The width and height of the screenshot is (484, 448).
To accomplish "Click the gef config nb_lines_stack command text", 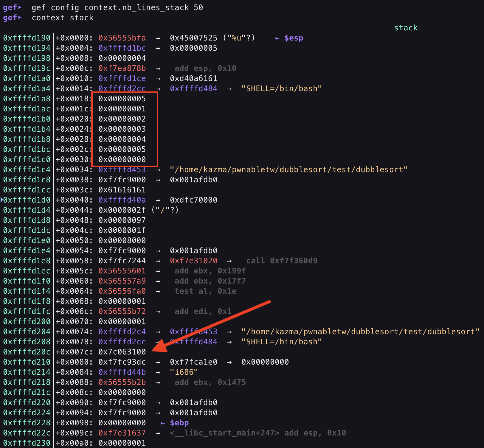I will 117,7.
